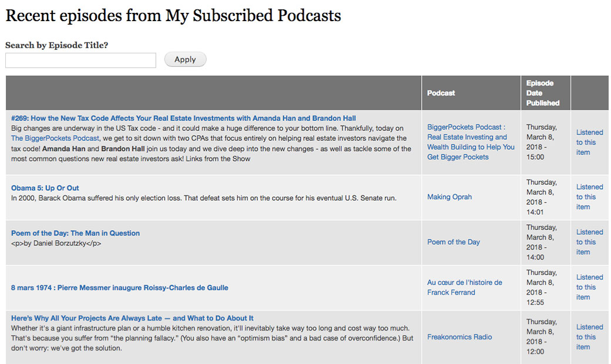This screenshot has width=611, height=364.
Task: Open the 8 mars 1974 Pierre Messmer episode
Action: (120, 288)
